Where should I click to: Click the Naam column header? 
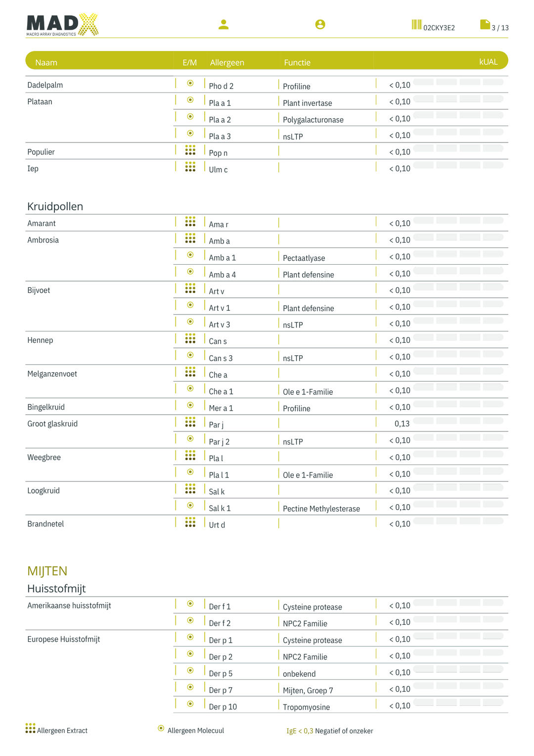(46, 62)
